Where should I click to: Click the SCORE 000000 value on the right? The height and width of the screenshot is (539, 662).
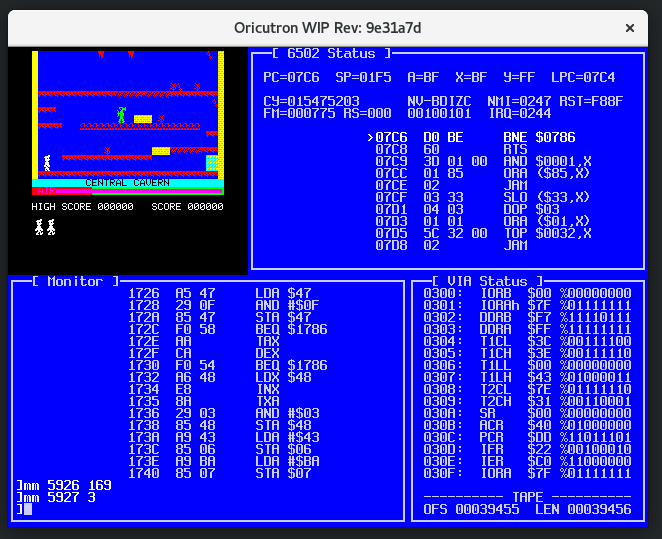(x=187, y=206)
